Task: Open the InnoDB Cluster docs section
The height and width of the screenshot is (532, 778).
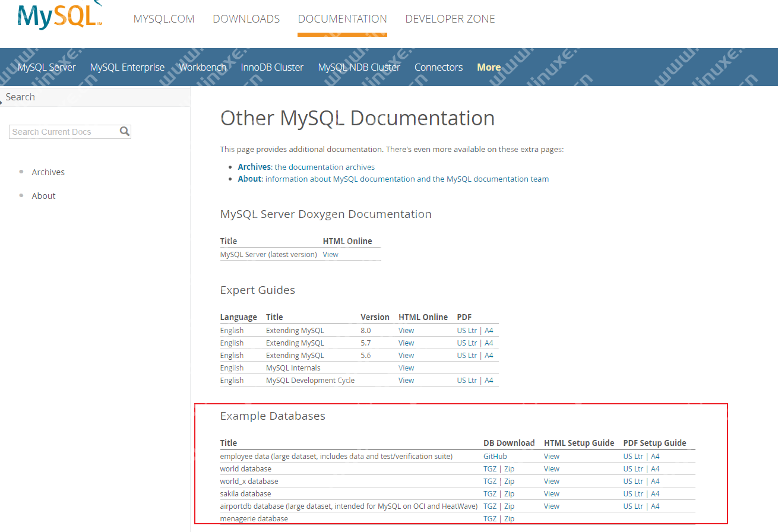Action: point(272,67)
